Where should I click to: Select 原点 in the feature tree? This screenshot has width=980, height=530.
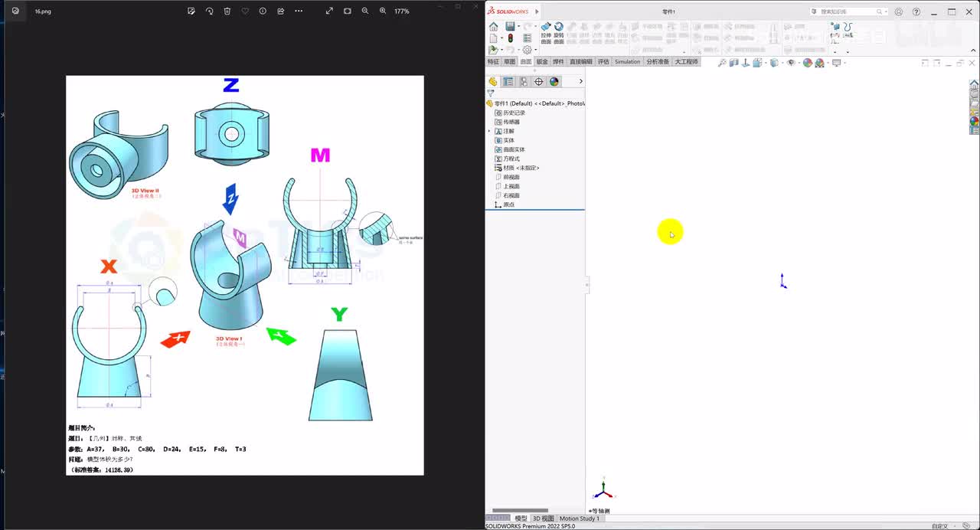coord(505,204)
